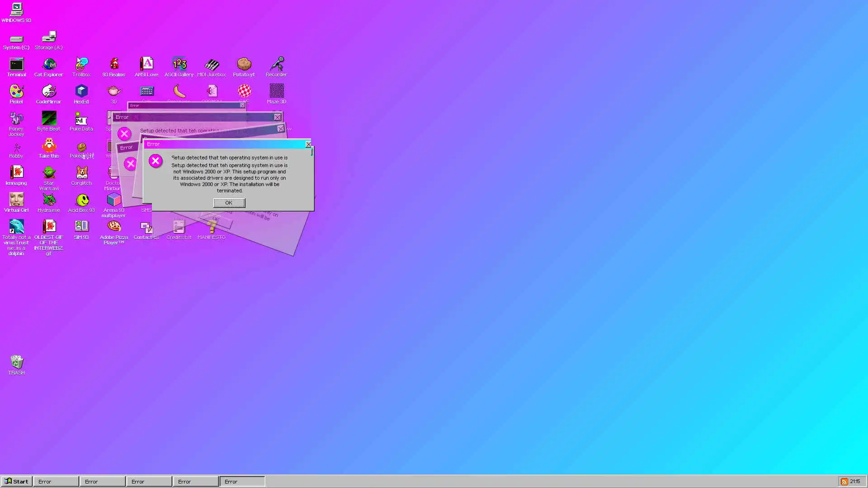The height and width of the screenshot is (488, 868).
Task: Open Virtual Girl desktop icon
Action: (x=16, y=200)
